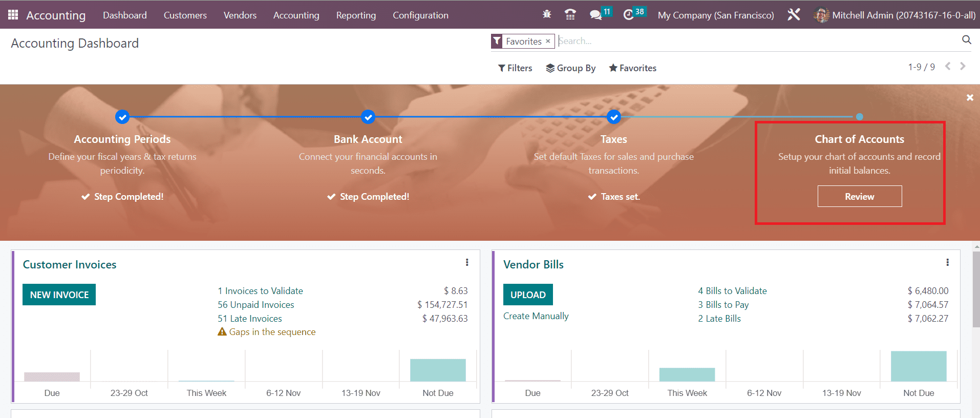Screen dimensions: 980x418
Task: Open Customer Invoices card options menu
Action: 467,262
